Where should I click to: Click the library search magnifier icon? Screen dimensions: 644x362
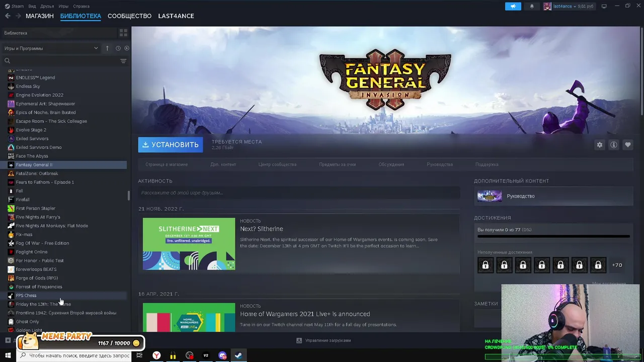(x=7, y=61)
